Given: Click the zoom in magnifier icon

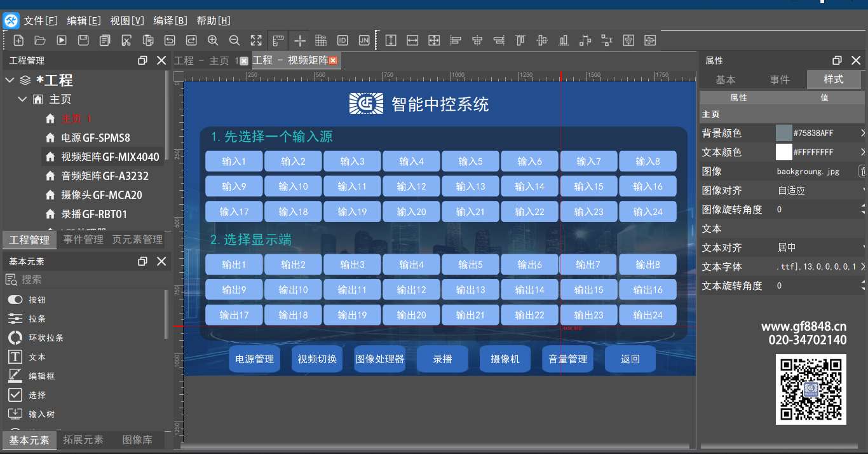Looking at the screenshot, I should 213,41.
